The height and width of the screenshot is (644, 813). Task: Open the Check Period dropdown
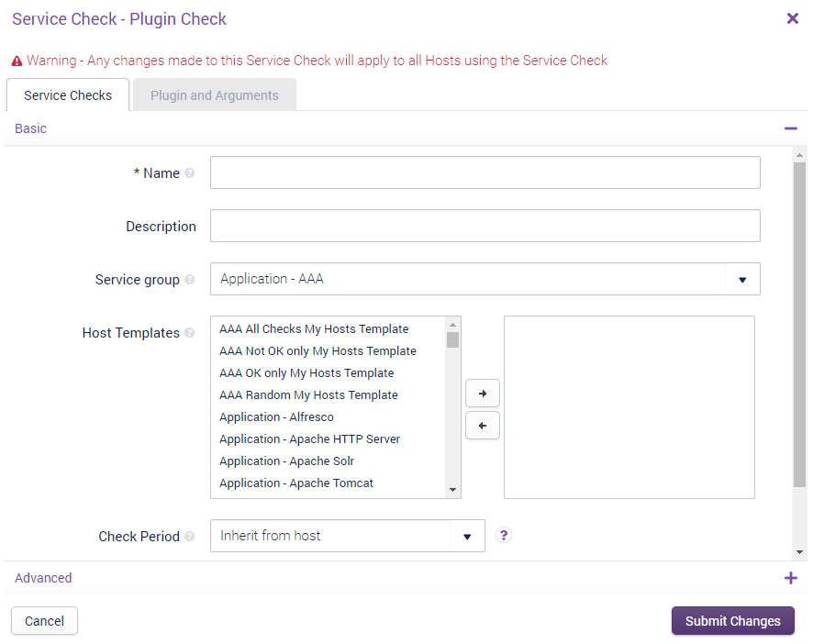[x=348, y=536]
